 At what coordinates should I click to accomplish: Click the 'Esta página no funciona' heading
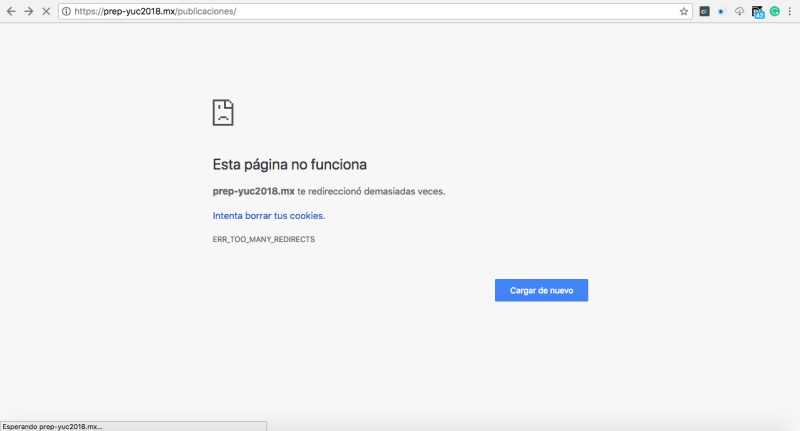[x=290, y=164]
